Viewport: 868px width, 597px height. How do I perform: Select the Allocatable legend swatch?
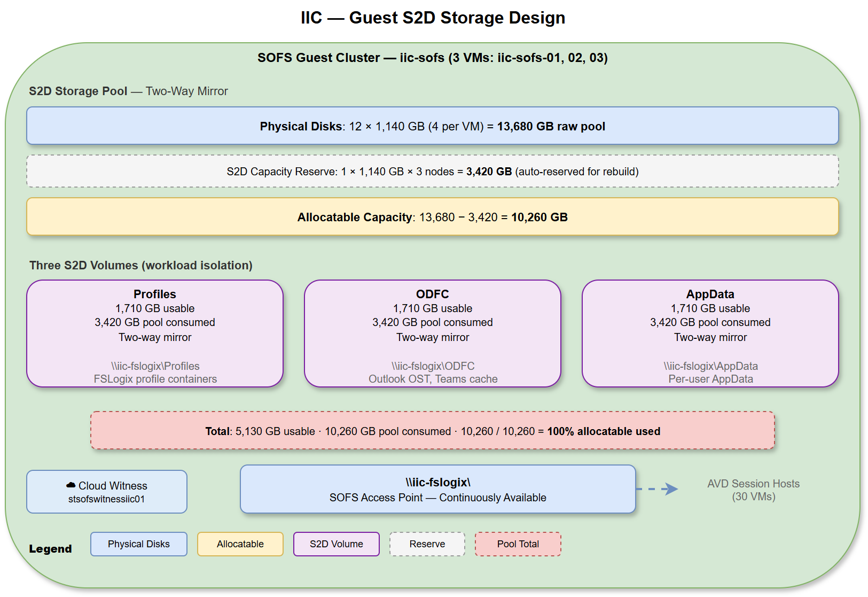(x=240, y=544)
